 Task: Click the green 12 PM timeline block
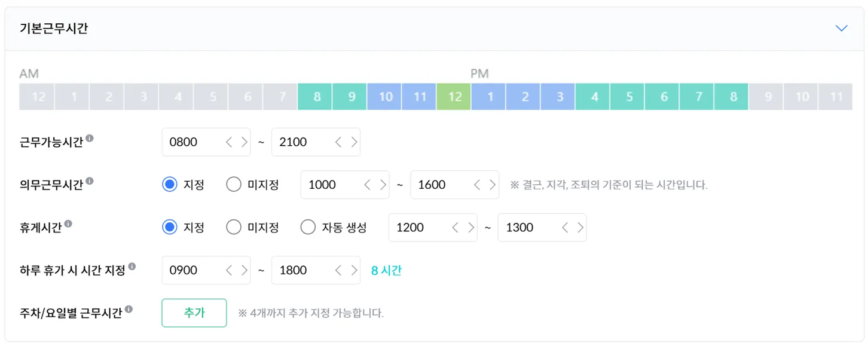coord(454,97)
